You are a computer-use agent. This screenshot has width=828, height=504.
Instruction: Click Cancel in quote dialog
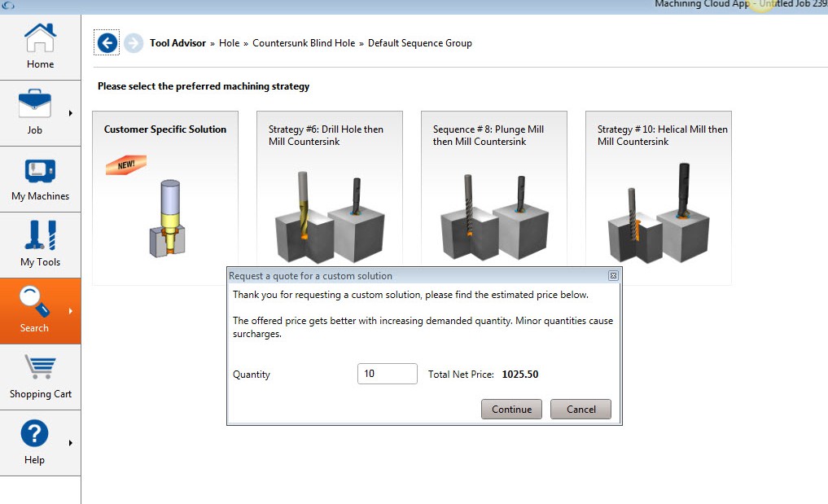pyautogui.click(x=580, y=410)
